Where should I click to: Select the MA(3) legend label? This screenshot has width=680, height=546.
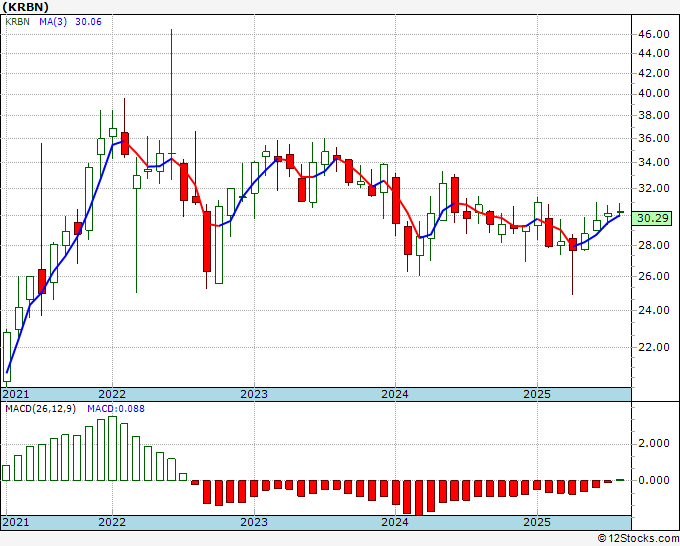(x=53, y=21)
